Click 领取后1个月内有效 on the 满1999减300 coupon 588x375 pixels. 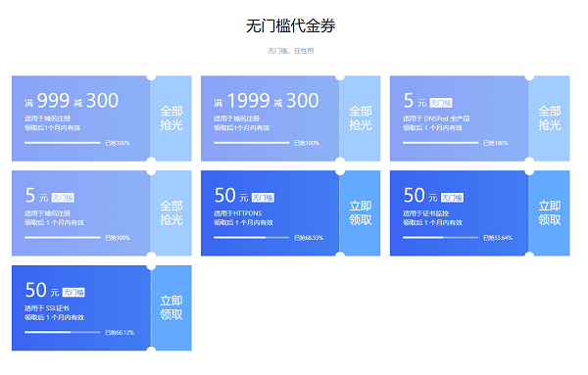(x=241, y=127)
